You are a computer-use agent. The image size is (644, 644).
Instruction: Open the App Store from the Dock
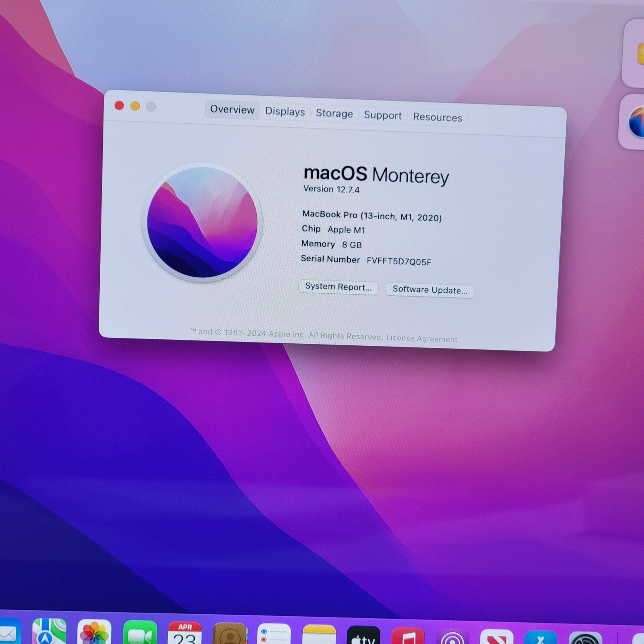pos(541,637)
